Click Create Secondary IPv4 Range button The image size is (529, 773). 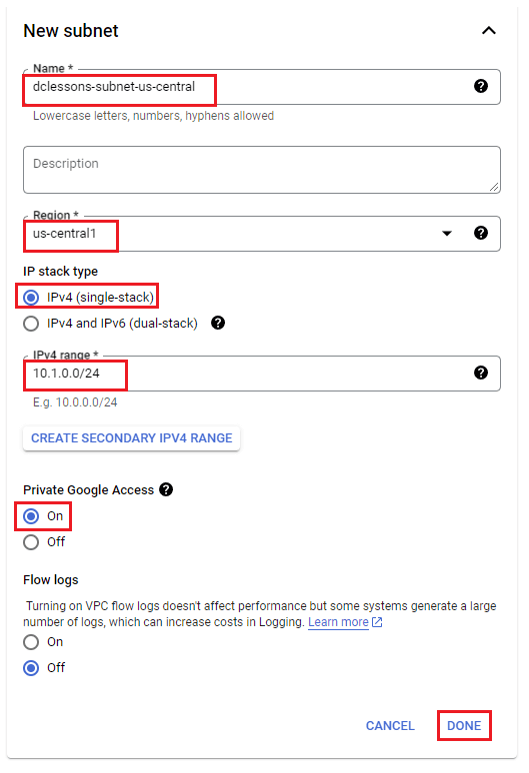pyautogui.click(x=132, y=438)
